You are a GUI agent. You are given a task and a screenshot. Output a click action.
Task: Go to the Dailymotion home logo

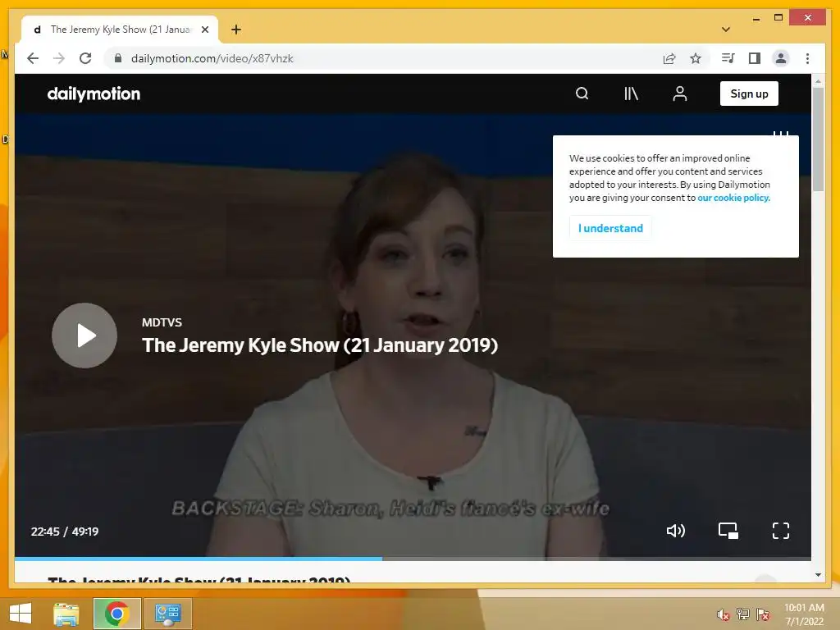pos(94,94)
